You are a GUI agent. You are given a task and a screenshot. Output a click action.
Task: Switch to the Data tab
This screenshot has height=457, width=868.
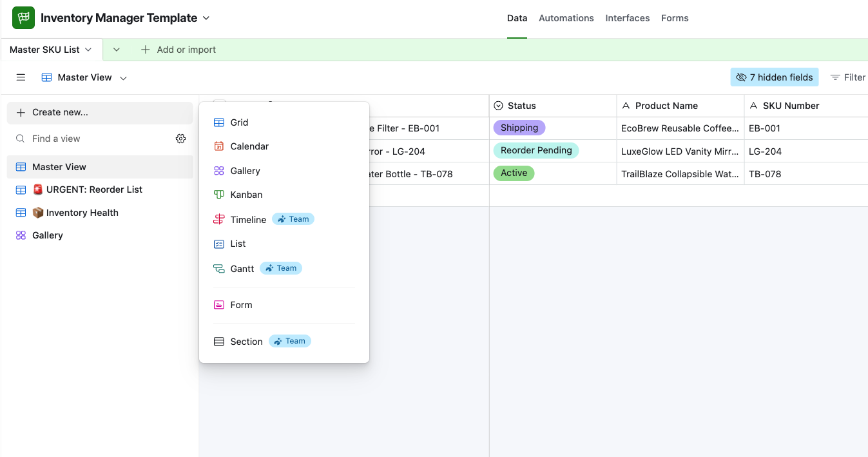click(x=517, y=18)
